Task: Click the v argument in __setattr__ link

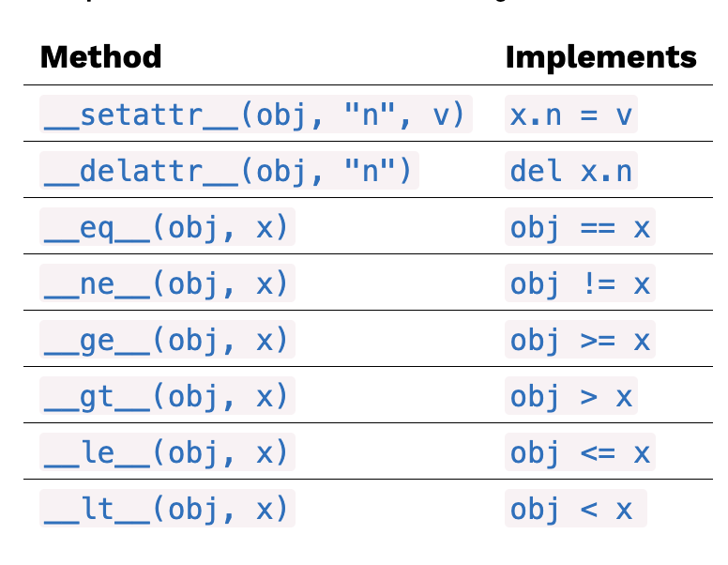Action: (441, 115)
